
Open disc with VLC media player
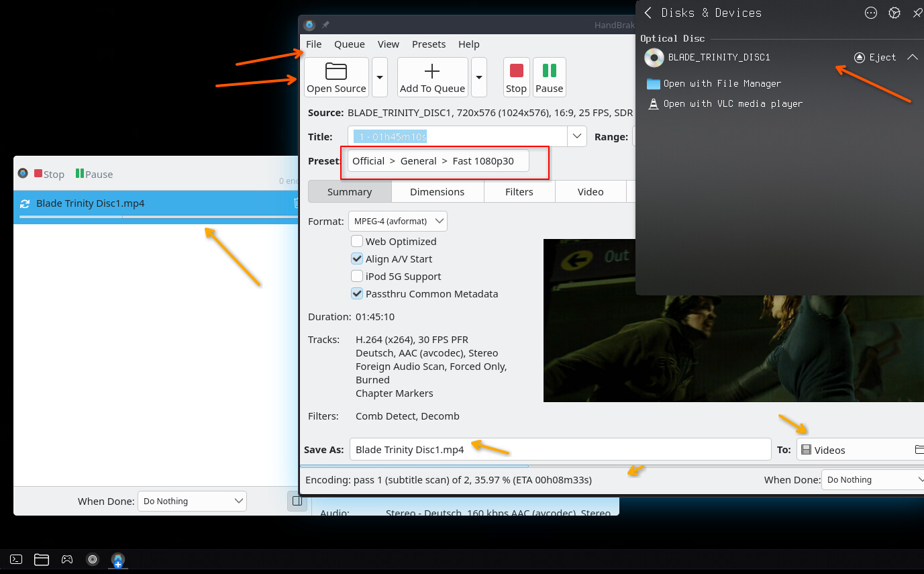[732, 104]
